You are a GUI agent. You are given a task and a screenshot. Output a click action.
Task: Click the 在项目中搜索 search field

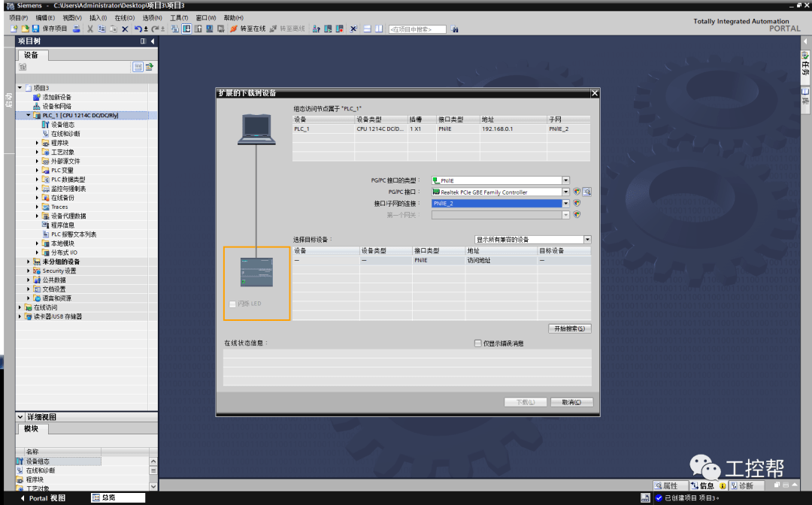click(x=417, y=29)
